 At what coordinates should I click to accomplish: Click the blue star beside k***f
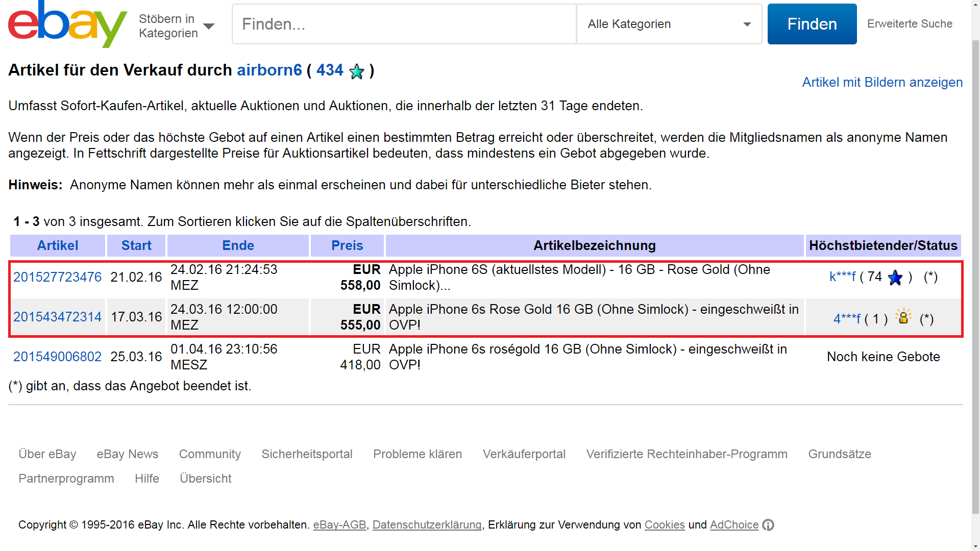pyautogui.click(x=895, y=278)
